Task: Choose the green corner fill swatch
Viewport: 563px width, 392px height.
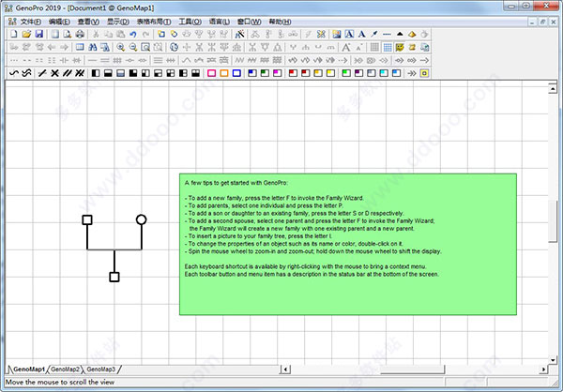Action: [x=265, y=73]
